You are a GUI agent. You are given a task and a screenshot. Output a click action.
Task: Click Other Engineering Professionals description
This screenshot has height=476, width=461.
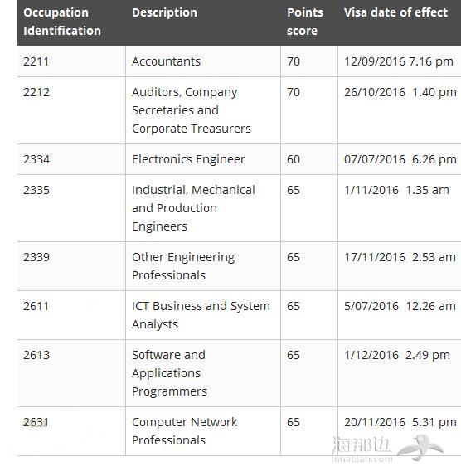point(183,266)
